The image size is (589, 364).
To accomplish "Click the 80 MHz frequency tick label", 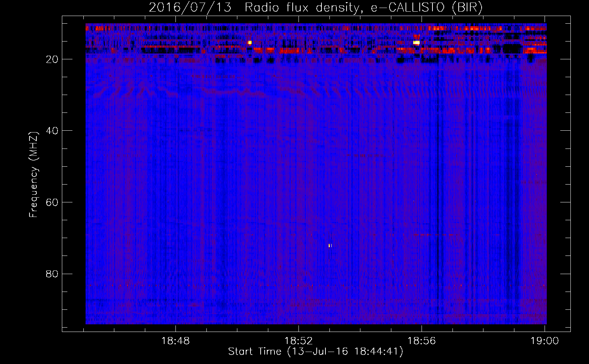I will (x=52, y=274).
